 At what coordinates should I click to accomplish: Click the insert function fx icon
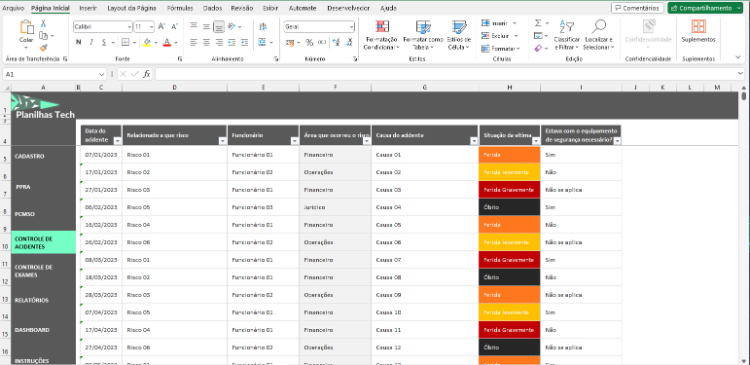pos(146,74)
